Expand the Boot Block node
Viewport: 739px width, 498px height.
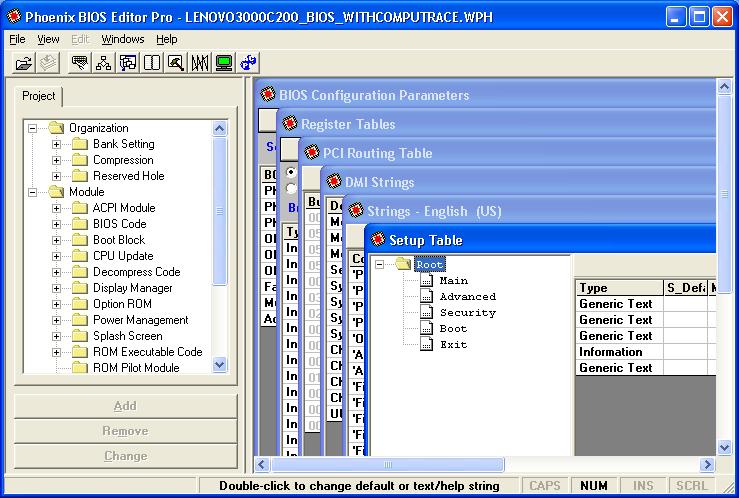click(56, 240)
